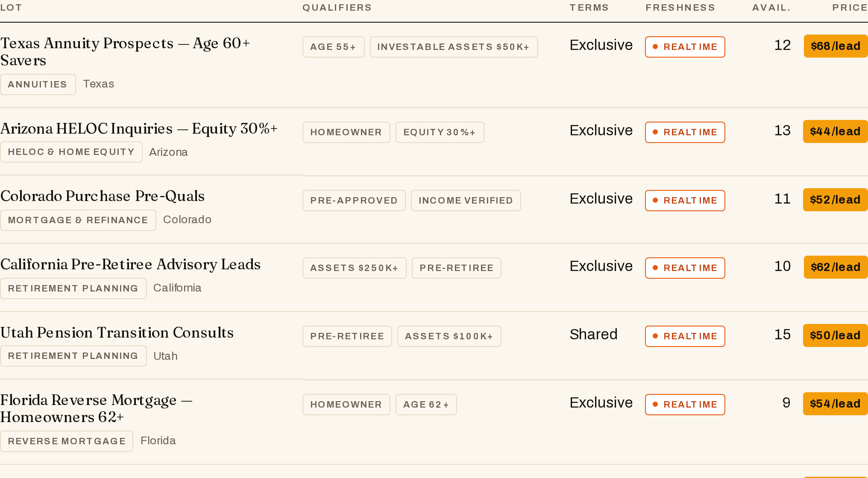
Task: Open Colorado Purchase Pre-Quals listing
Action: point(103,196)
